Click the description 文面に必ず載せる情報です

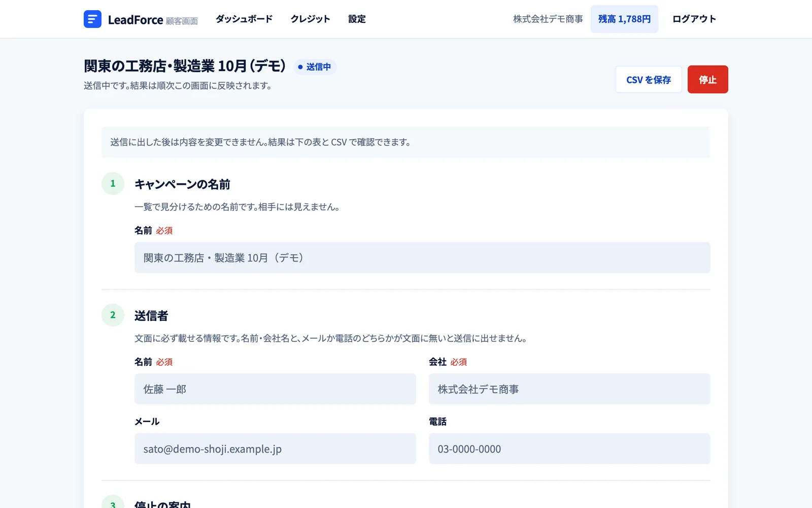pyautogui.click(x=330, y=338)
